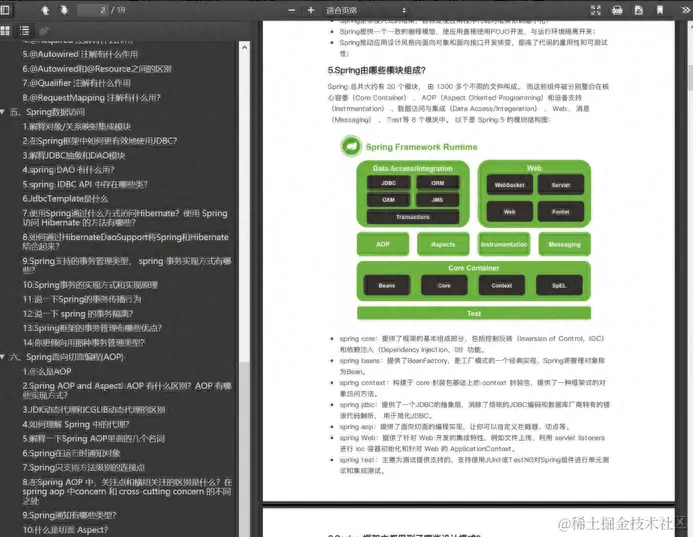Open outline item 3.解释JDBC抽象和DAO模块

coord(74,156)
